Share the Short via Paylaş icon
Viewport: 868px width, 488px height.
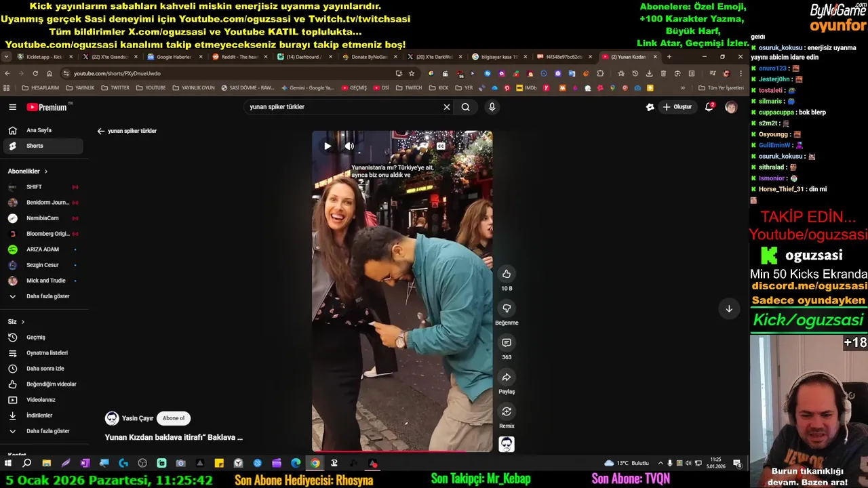click(x=507, y=378)
